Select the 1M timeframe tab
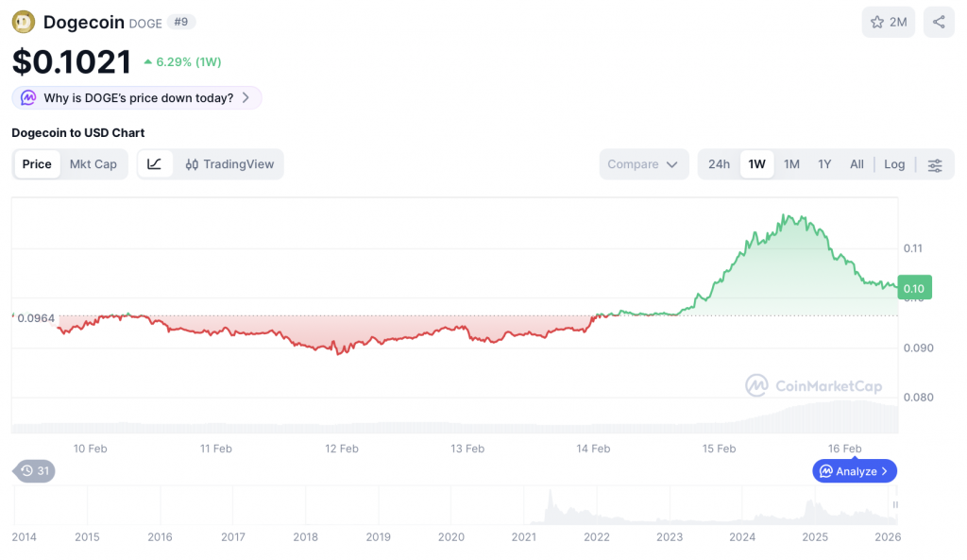Screen dimensions: 967x560 pos(790,163)
